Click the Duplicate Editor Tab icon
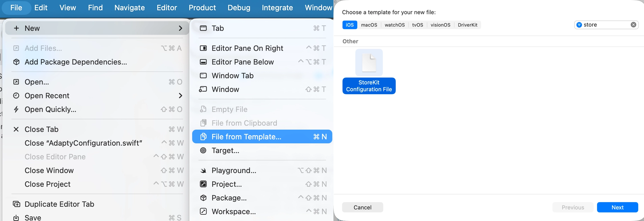This screenshot has width=644, height=221. pyautogui.click(x=17, y=204)
